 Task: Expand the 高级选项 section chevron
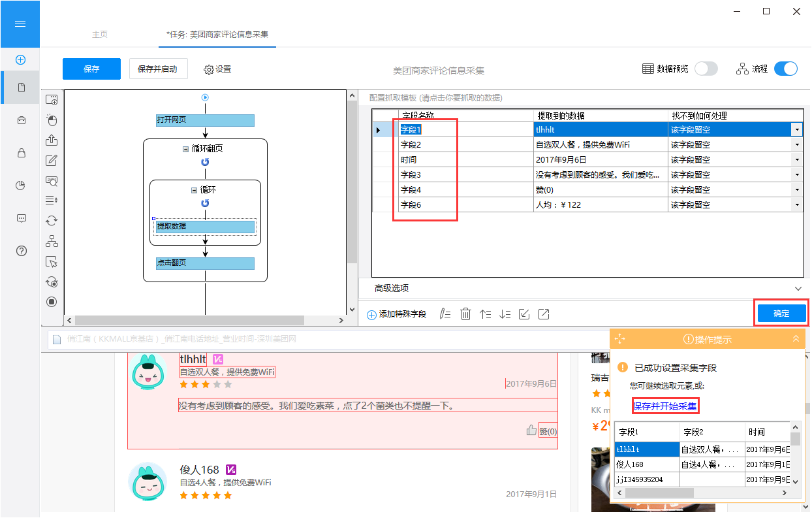click(x=798, y=288)
